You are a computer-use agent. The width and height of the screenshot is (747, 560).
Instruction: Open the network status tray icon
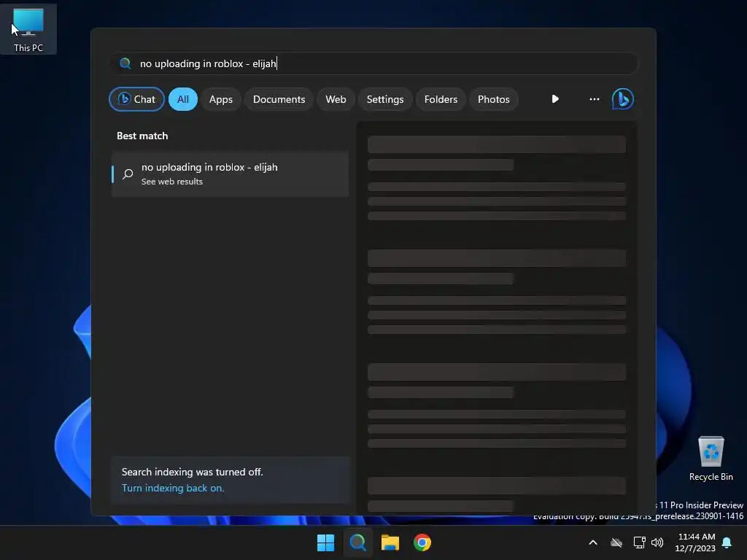[x=639, y=542]
